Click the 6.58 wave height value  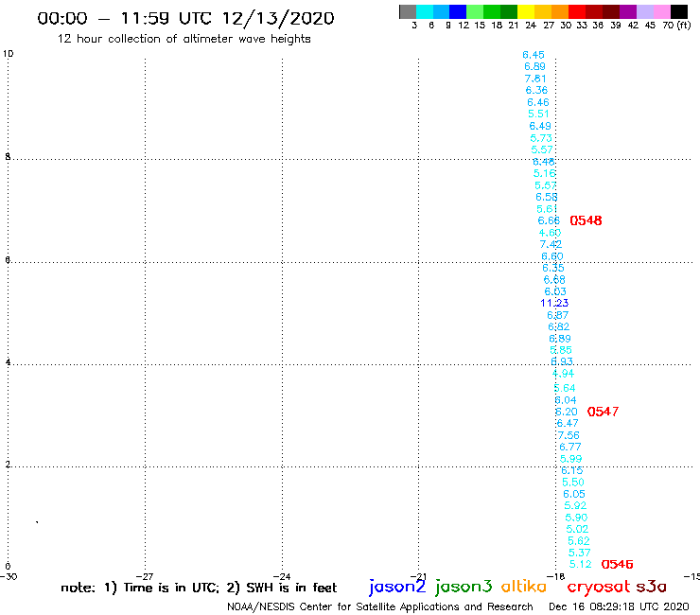(547, 197)
